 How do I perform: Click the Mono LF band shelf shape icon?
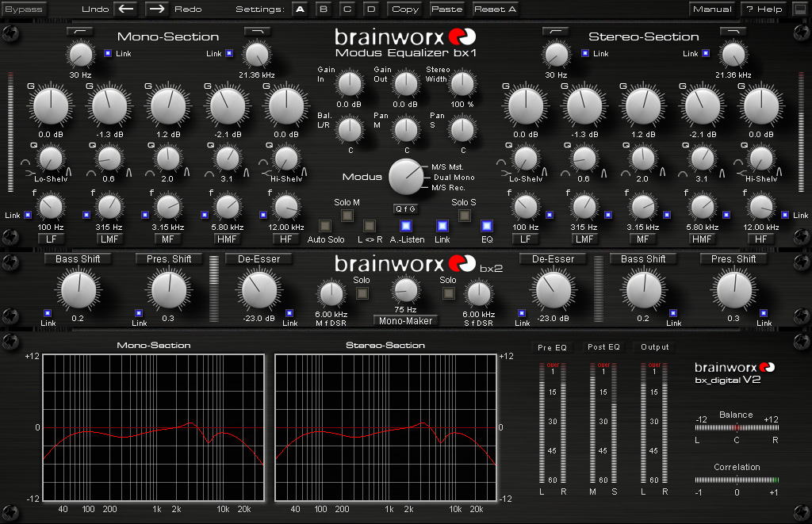point(29,172)
